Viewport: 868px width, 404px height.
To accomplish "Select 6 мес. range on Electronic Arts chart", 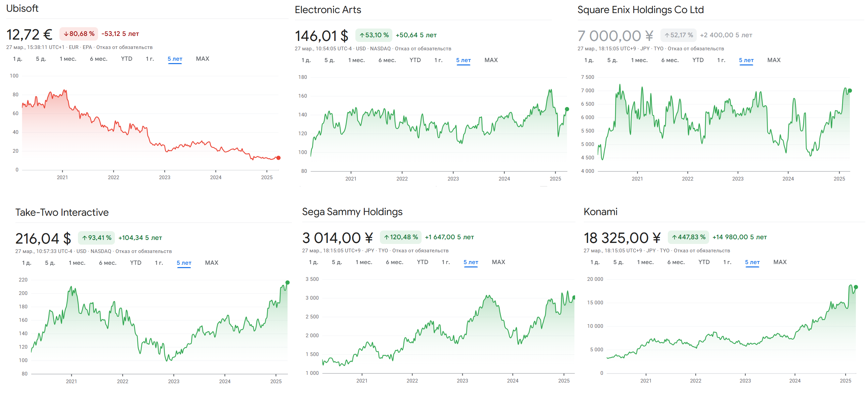I will point(387,60).
